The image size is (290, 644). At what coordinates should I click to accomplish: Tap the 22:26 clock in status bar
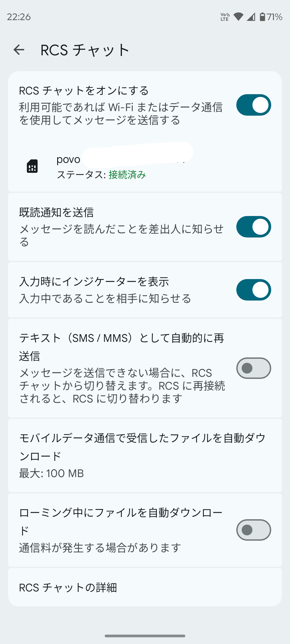coord(19,17)
